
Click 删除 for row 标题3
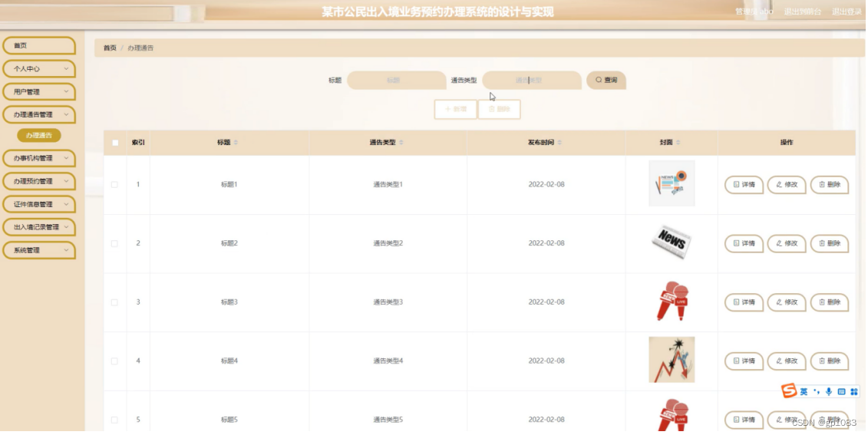tap(830, 302)
